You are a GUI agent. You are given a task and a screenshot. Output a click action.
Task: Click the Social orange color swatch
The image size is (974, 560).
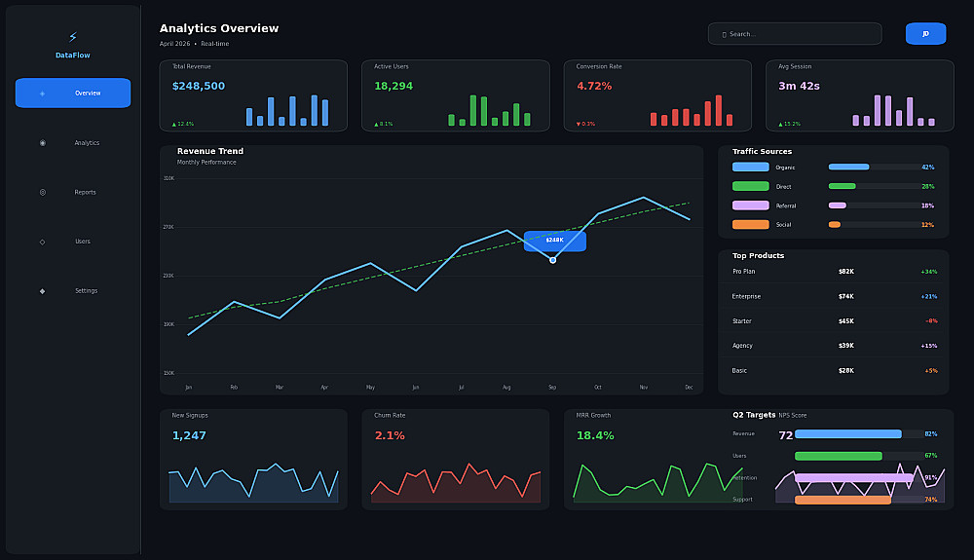click(750, 225)
